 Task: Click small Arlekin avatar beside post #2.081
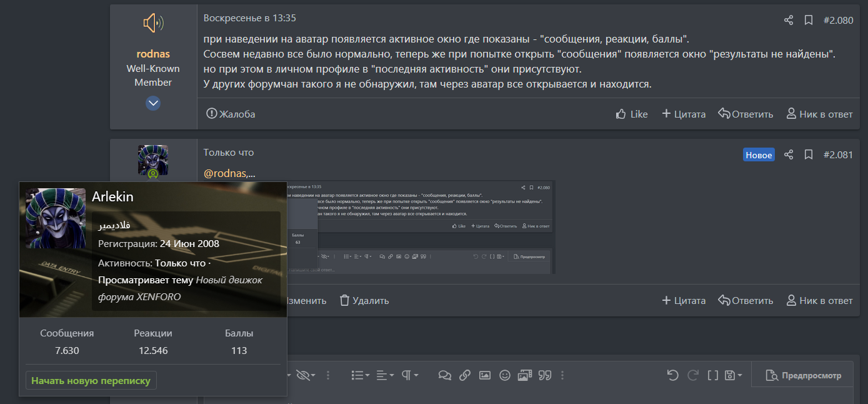[x=153, y=160]
